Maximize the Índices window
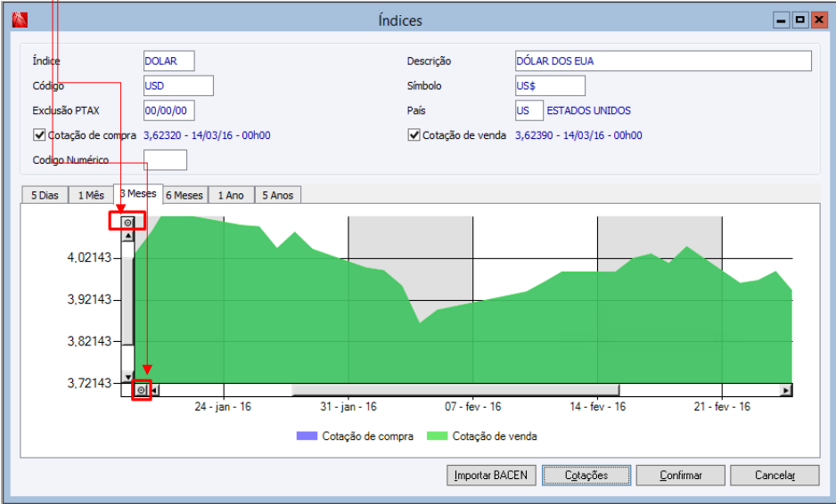Image resolution: width=836 pixels, height=504 pixels. coord(800,20)
